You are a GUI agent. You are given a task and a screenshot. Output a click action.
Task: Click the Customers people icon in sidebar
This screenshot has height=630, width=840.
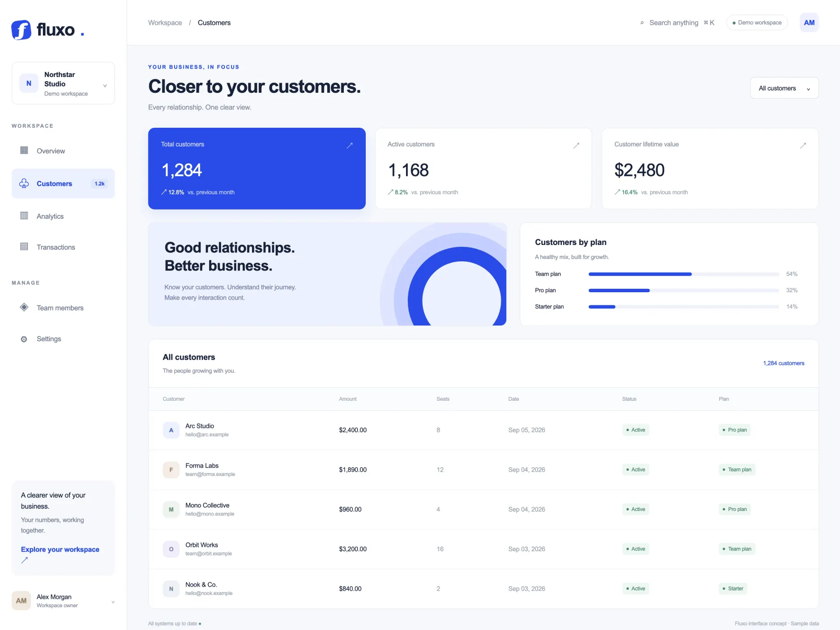(x=24, y=184)
